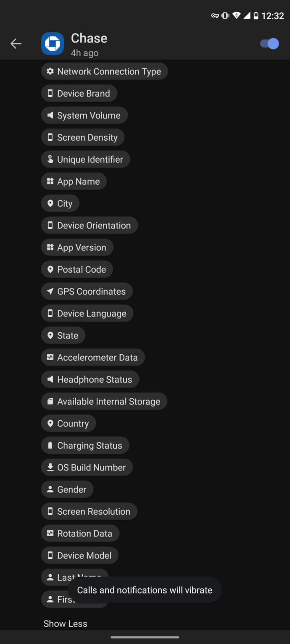
Task: Tap the gear icon on Network Connection Type
Action: coord(50,71)
